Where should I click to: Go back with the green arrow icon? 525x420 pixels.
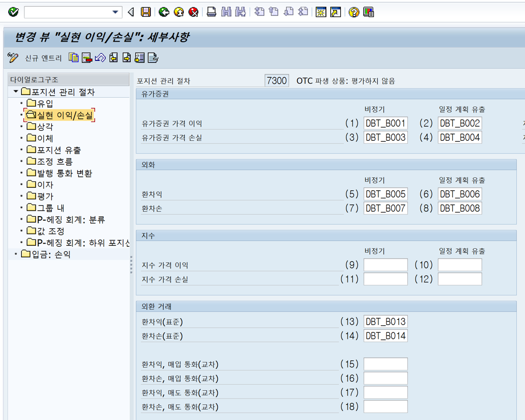[164, 12]
